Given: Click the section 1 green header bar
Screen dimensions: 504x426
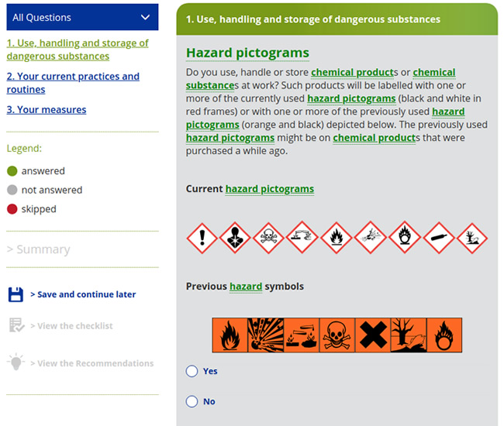Looking at the screenshot, I should [x=337, y=19].
